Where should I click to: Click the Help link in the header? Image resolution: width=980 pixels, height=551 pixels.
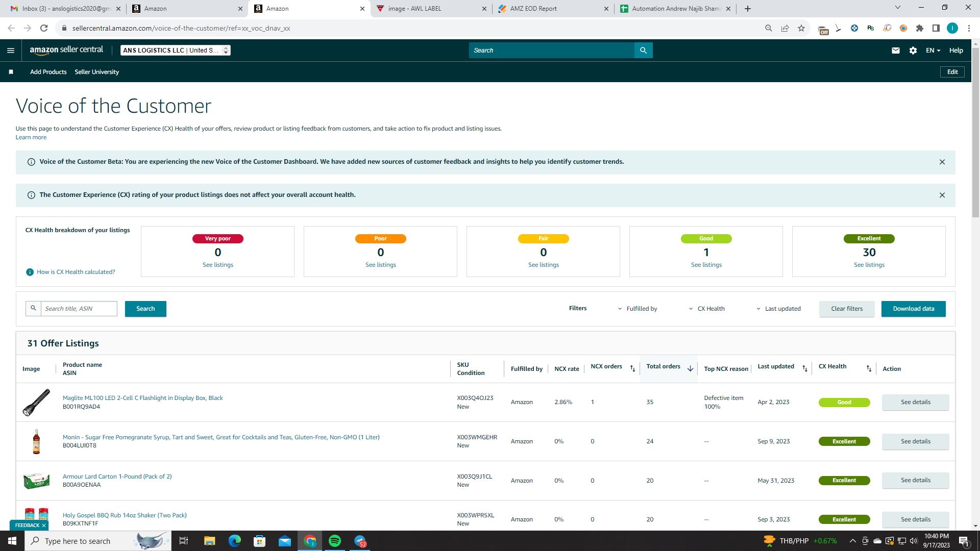tap(956, 51)
